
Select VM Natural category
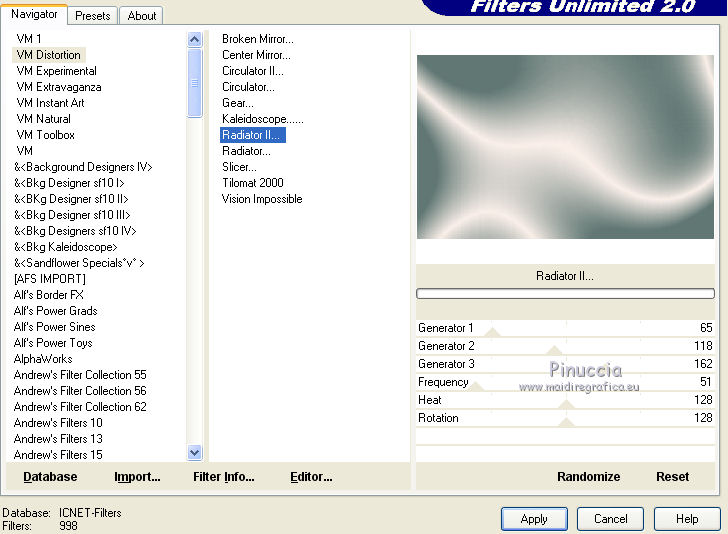click(x=44, y=119)
